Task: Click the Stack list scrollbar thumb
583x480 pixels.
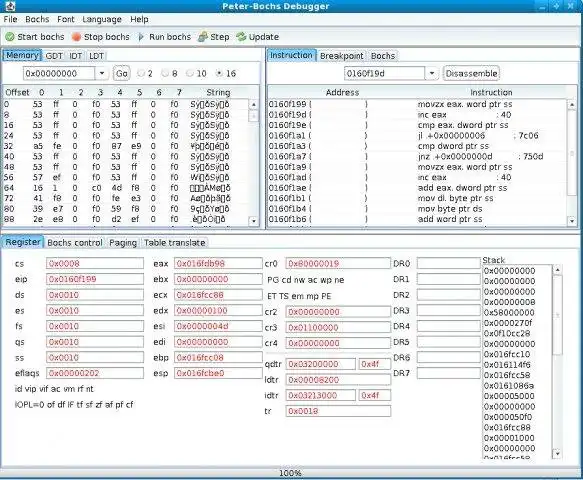Action: 557,315
